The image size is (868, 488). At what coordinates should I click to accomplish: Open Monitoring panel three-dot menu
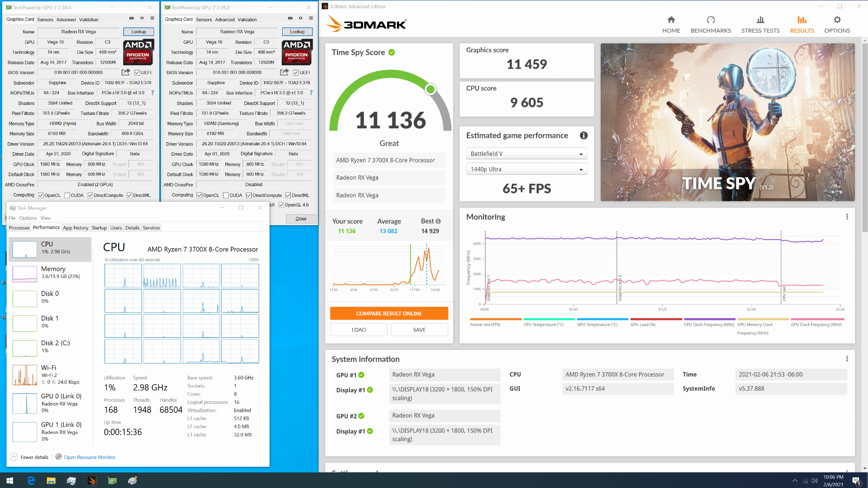pos(847,217)
